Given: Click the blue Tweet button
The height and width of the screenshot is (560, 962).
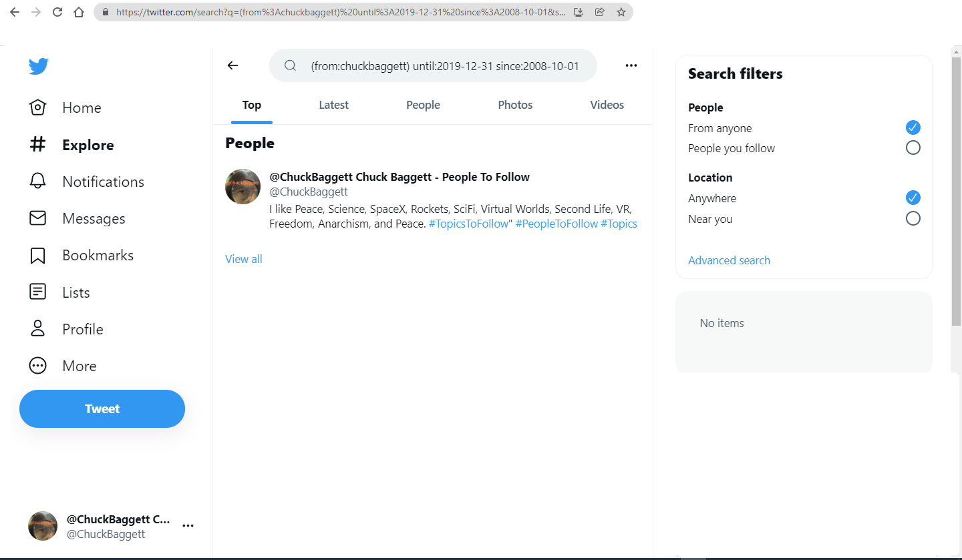Looking at the screenshot, I should tap(102, 408).
